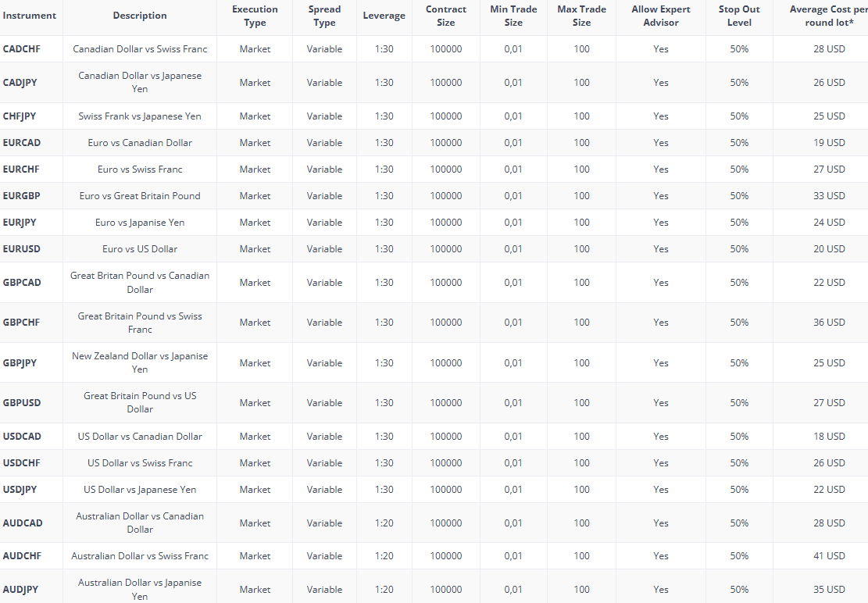Click the 1:20 leverage value for AUDCAD

point(384,523)
